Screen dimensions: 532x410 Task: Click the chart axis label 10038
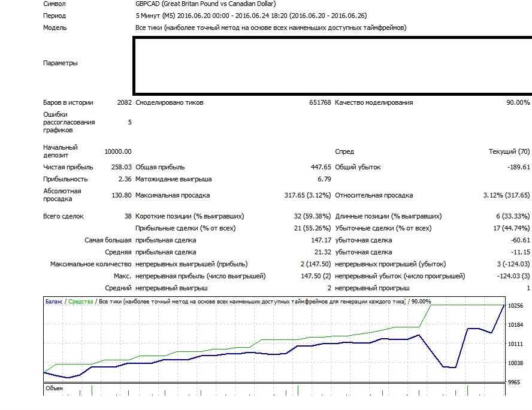point(515,363)
